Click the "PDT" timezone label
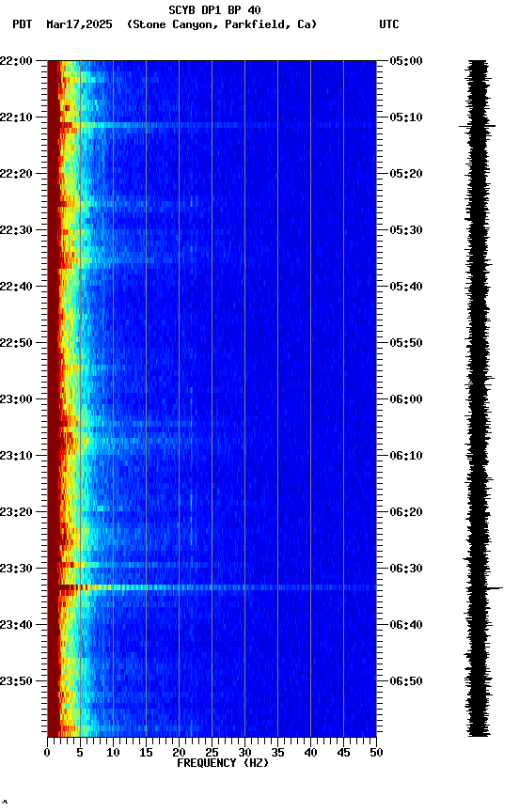Image resolution: width=519 pixels, height=812 pixels. point(23,24)
